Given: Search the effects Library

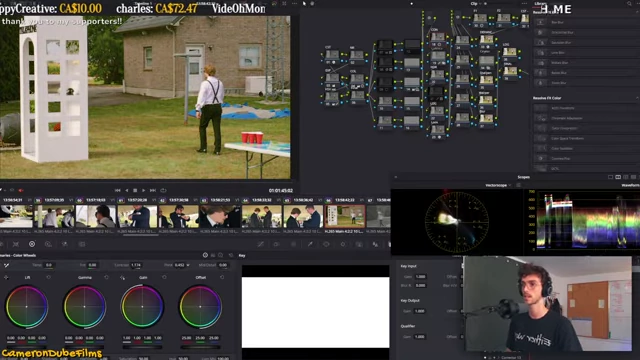Looking at the screenshot, I should click(629, 4).
